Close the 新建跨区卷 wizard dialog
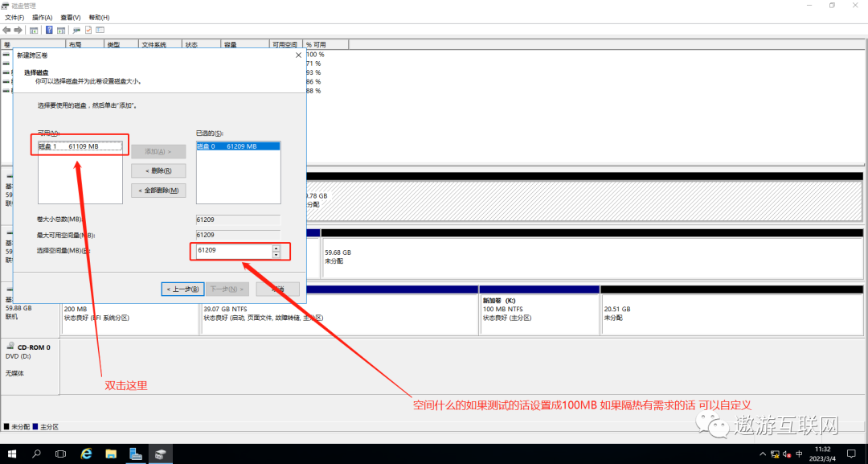This screenshot has height=464, width=868. tap(298, 55)
